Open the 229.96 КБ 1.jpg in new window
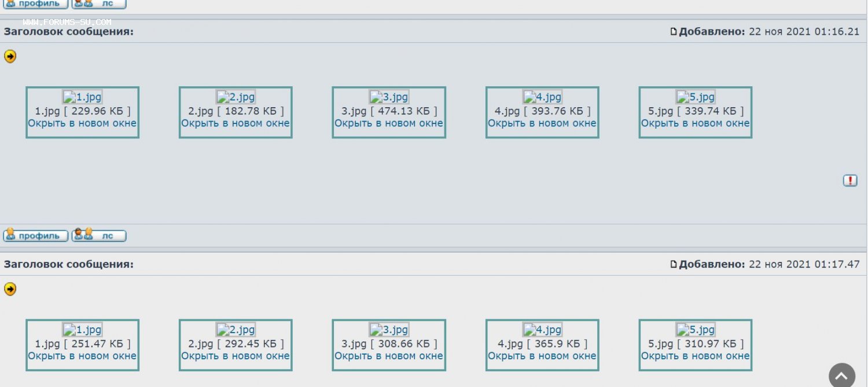This screenshot has width=868, height=387. pyautogui.click(x=82, y=123)
